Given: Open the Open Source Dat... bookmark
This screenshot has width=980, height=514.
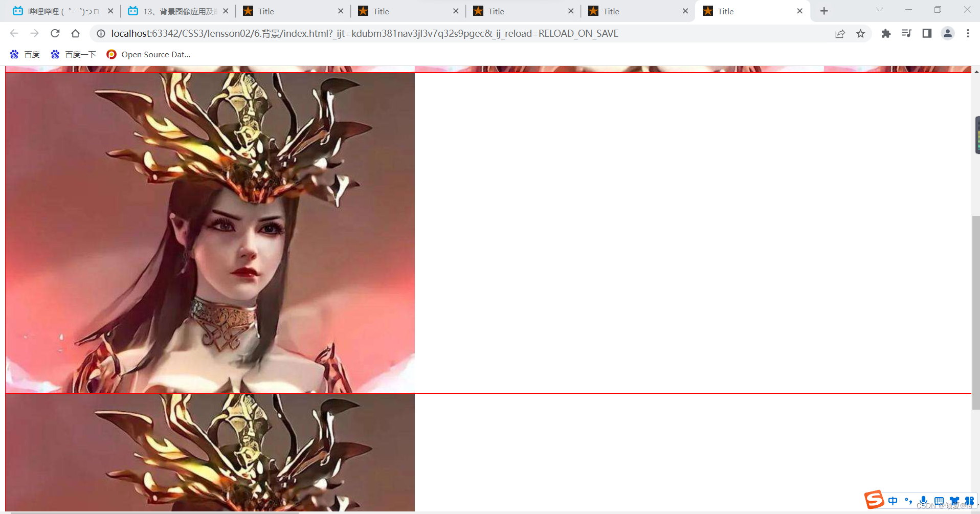Looking at the screenshot, I should (148, 54).
